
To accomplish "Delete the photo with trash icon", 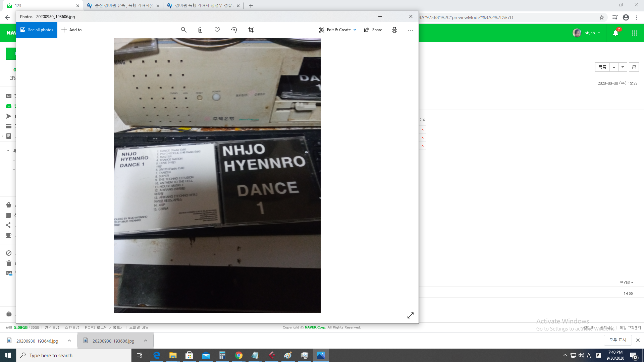I will (200, 30).
